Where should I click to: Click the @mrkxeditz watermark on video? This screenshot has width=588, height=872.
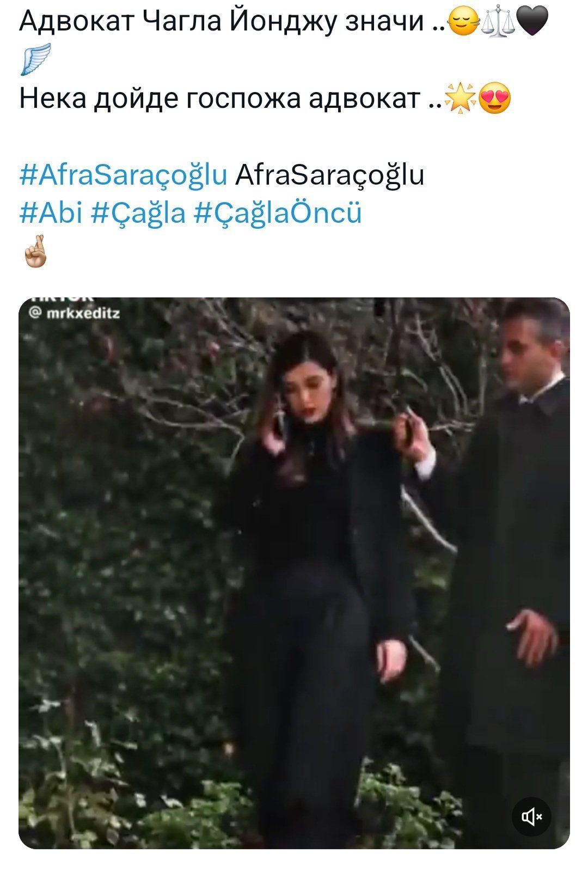[x=74, y=313]
